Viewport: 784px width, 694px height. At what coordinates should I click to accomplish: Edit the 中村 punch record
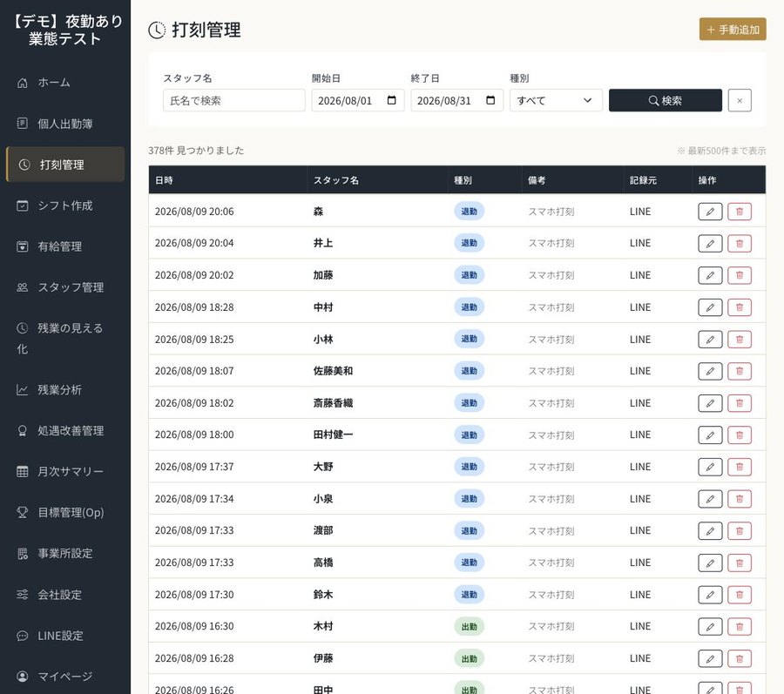tap(709, 307)
